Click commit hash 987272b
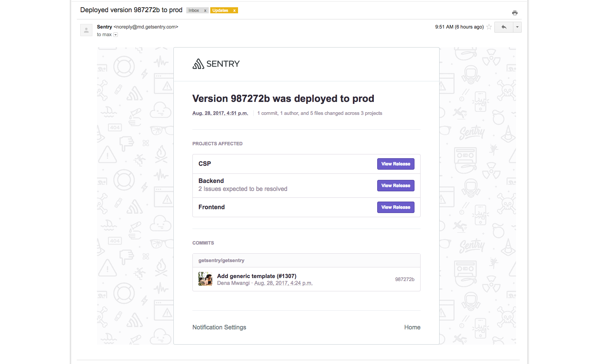 405,280
